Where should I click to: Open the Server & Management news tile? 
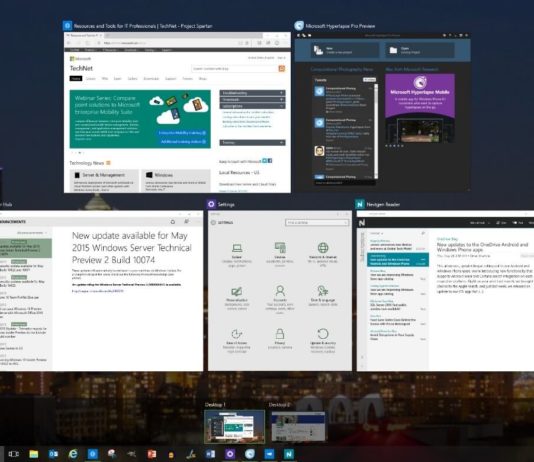104,180
